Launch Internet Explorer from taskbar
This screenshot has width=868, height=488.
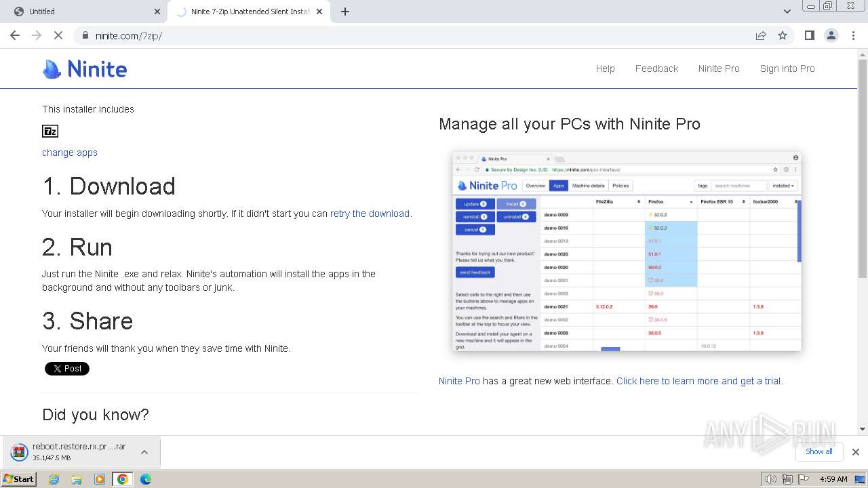tap(54, 479)
